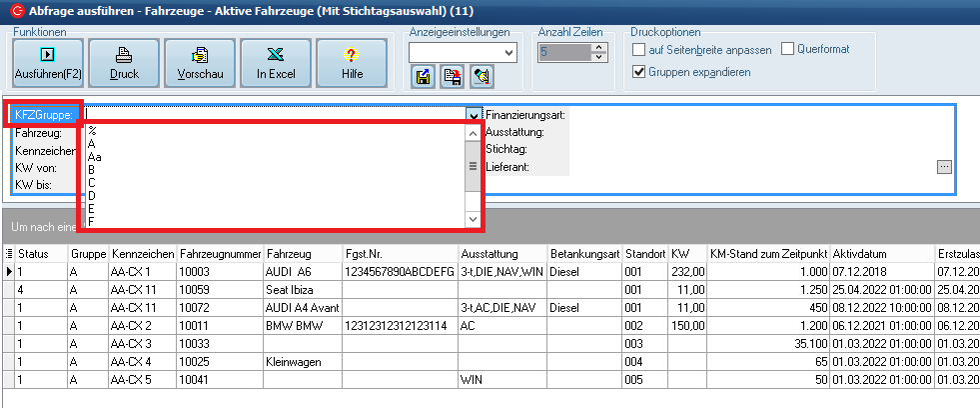Collapse the KFZGruppe dropdown arrow
Screen dimensions: 980x408
click(474, 115)
